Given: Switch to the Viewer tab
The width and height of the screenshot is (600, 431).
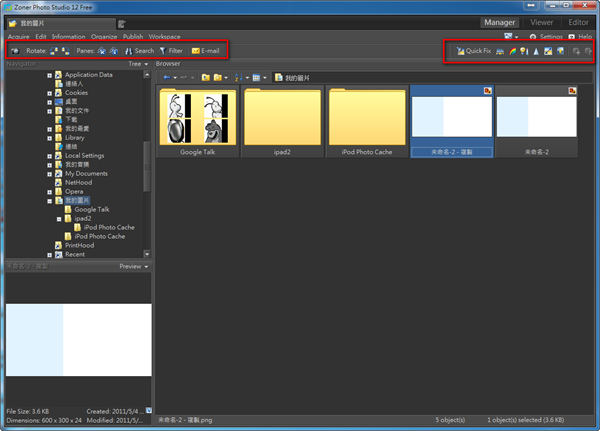Looking at the screenshot, I should click(x=540, y=21).
